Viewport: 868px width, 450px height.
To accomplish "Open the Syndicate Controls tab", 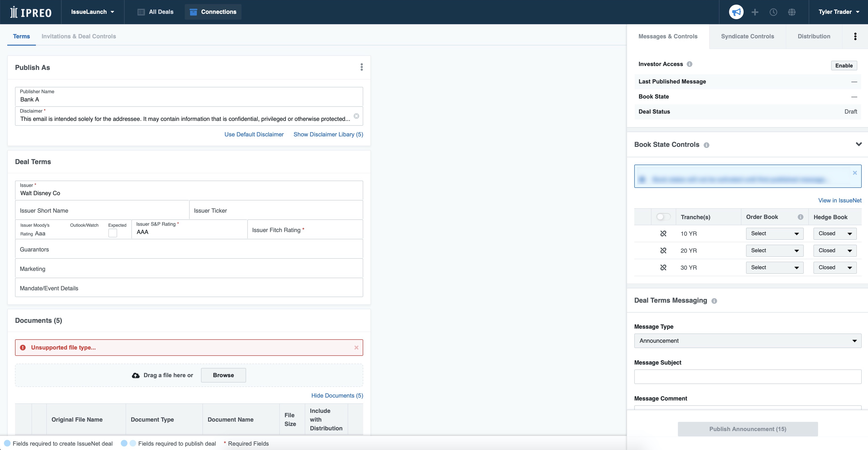I will (x=747, y=36).
